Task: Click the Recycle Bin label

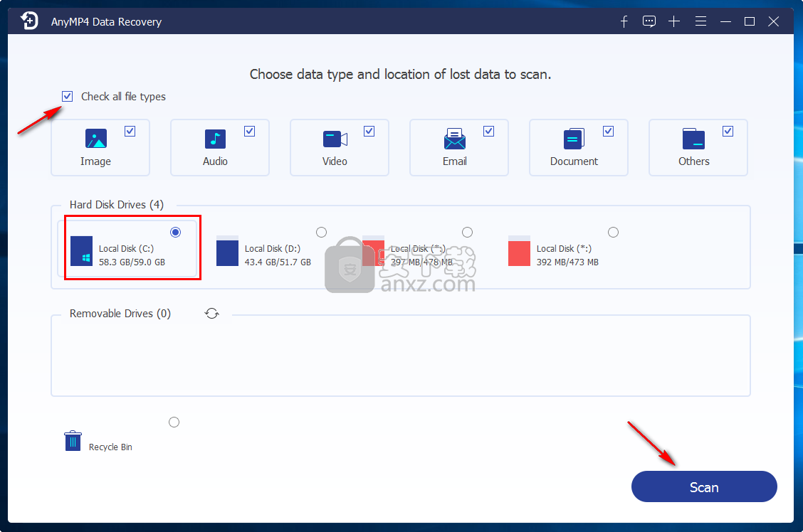Action: [x=110, y=447]
